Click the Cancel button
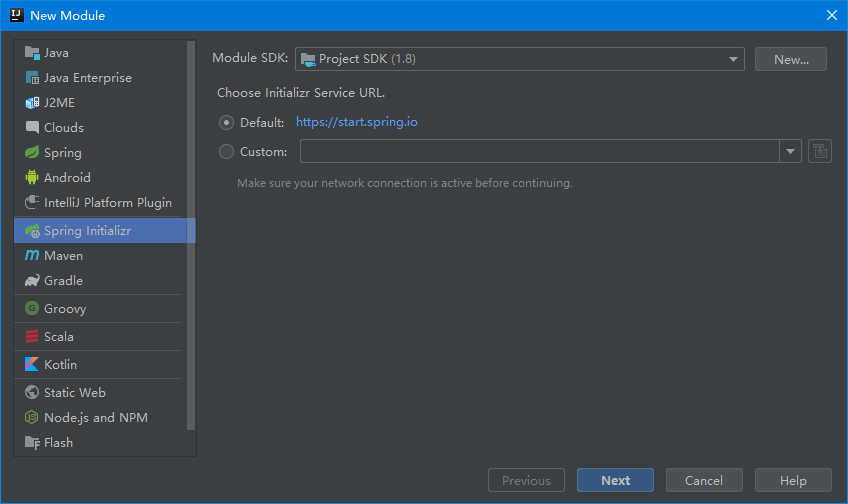 point(704,480)
